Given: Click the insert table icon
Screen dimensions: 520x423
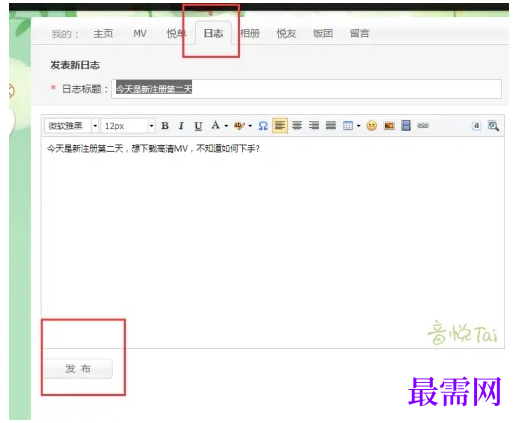Looking at the screenshot, I should (x=348, y=126).
